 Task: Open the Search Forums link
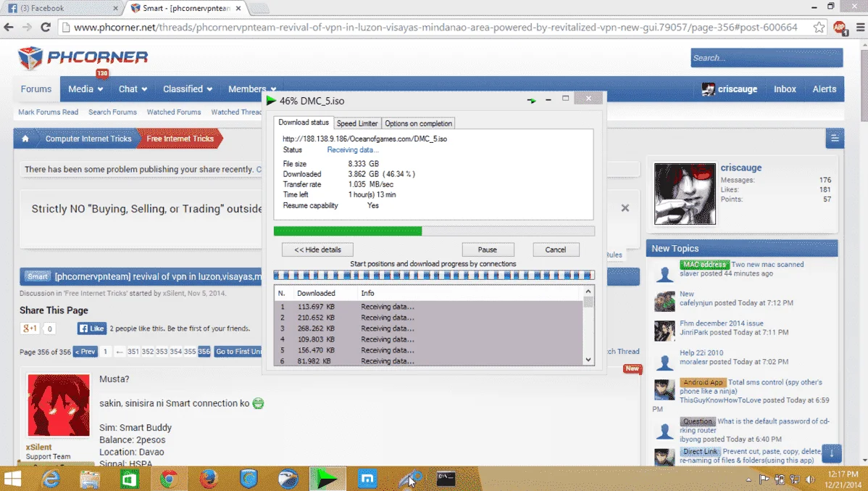click(x=112, y=112)
